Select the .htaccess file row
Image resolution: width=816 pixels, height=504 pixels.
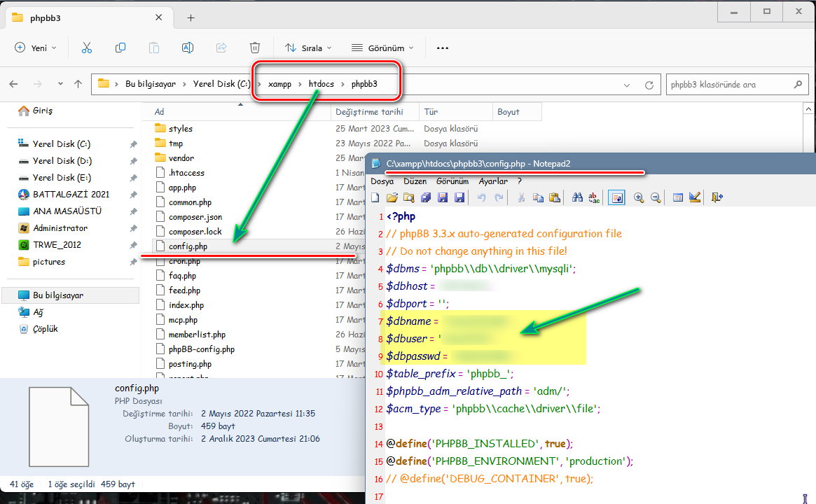[x=258, y=173]
